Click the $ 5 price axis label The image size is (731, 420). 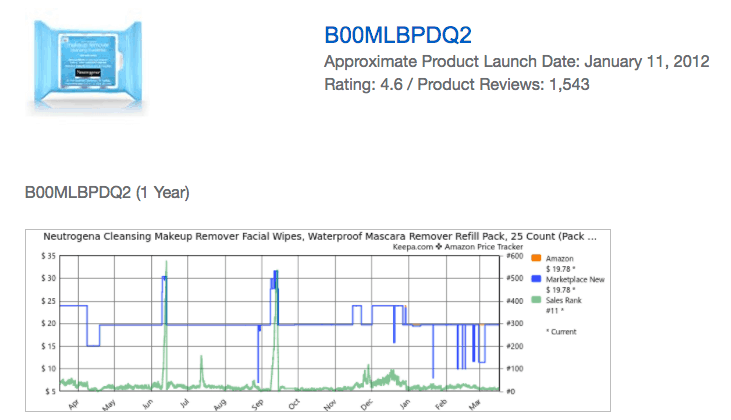[x=50, y=391]
